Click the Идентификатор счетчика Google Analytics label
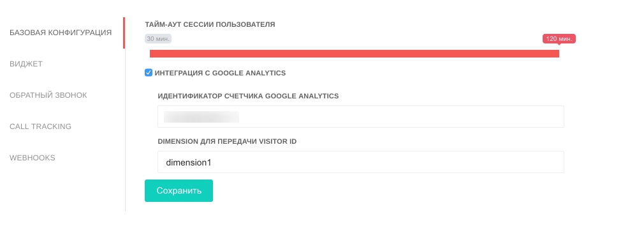The image size is (644, 230). pos(248,96)
